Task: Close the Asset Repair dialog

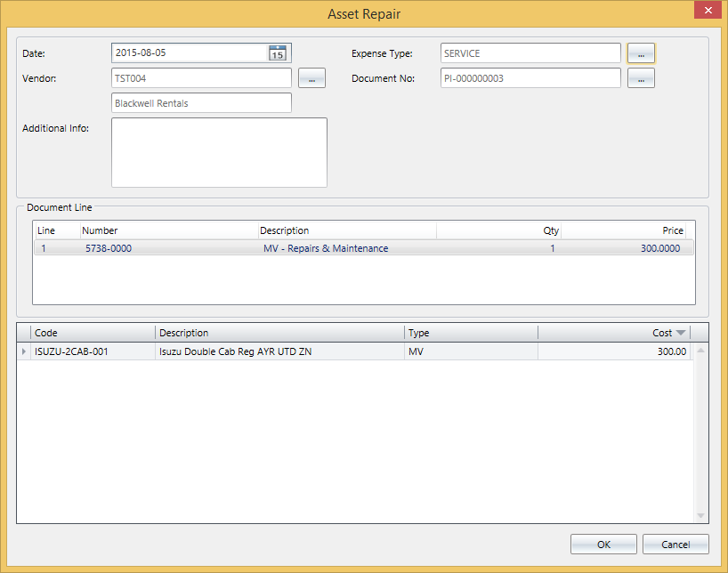Action: [x=708, y=11]
